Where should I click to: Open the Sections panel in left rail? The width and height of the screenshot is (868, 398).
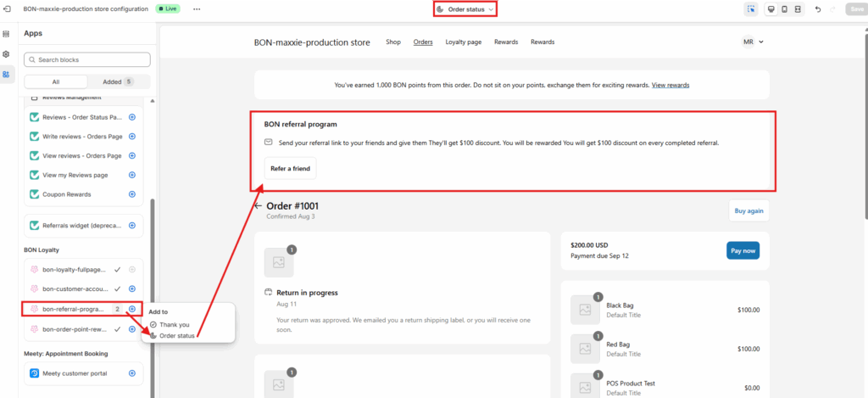pyautogui.click(x=6, y=34)
